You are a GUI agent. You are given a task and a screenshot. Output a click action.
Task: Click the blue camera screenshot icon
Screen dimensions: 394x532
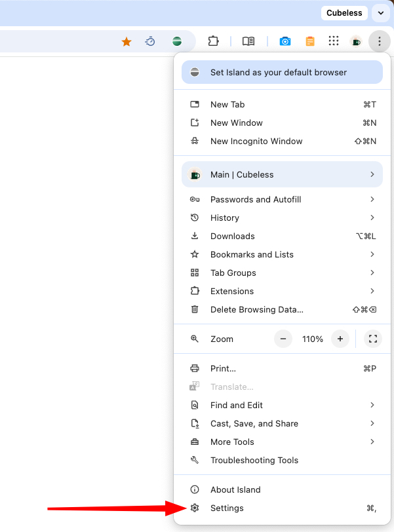point(285,41)
